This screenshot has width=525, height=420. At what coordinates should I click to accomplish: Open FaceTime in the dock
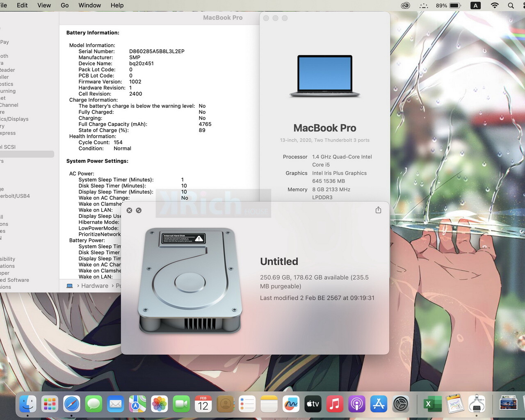coord(181,404)
